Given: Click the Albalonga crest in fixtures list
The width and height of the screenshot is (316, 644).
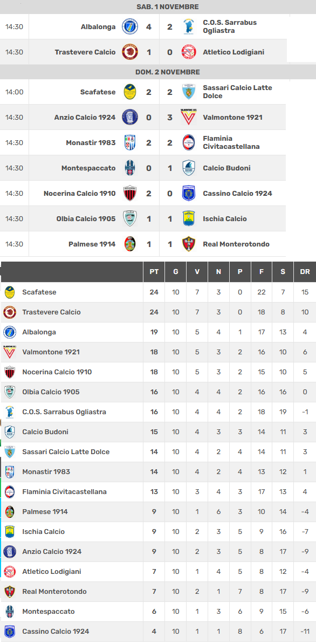Looking at the screenshot, I should pyautogui.click(x=130, y=26).
